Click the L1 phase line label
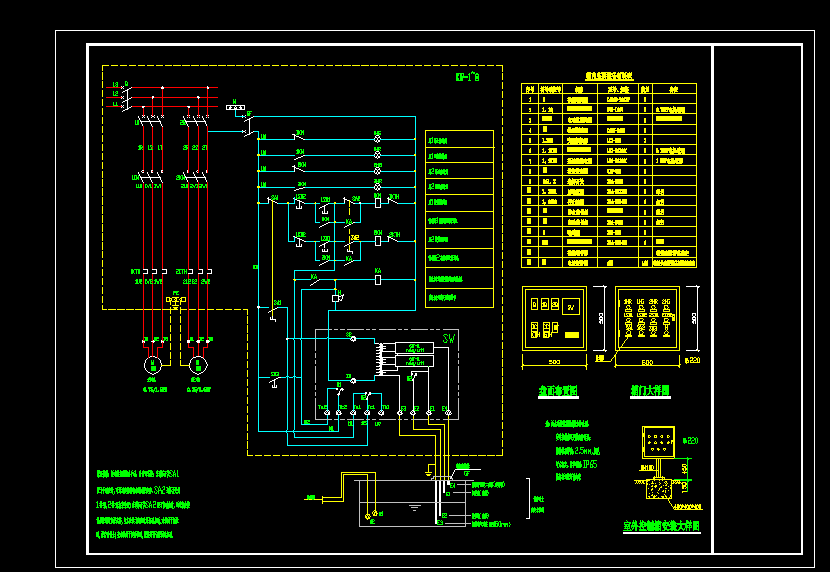Image resolution: width=830 pixels, height=572 pixels. 115,104
